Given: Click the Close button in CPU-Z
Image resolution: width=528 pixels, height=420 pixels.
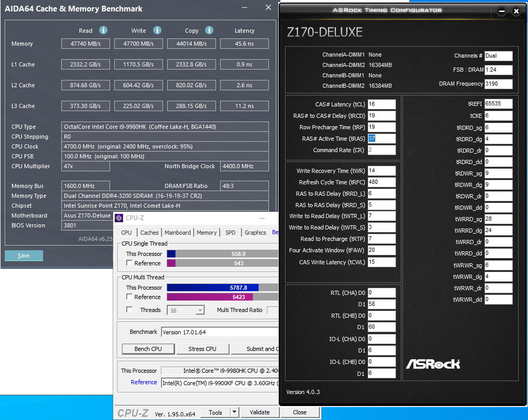Looking at the screenshot, I should pos(300,412).
